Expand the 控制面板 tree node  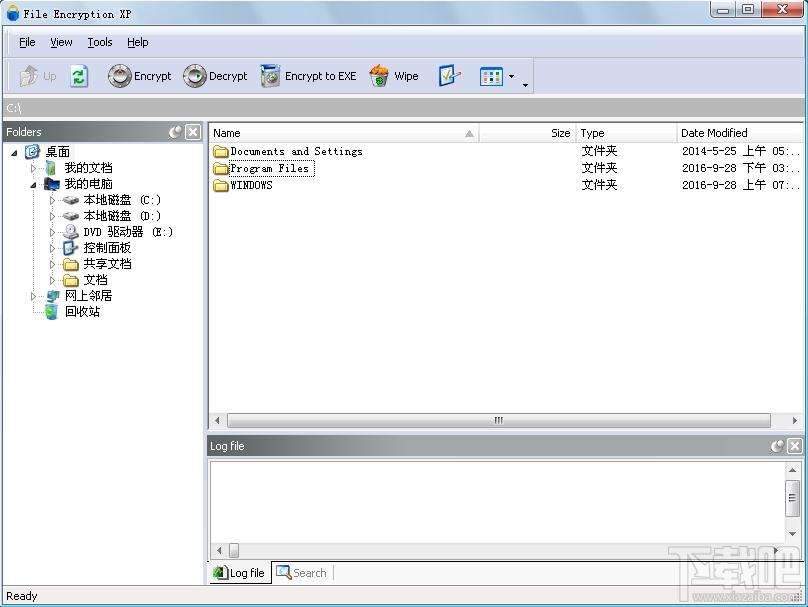(x=52, y=248)
